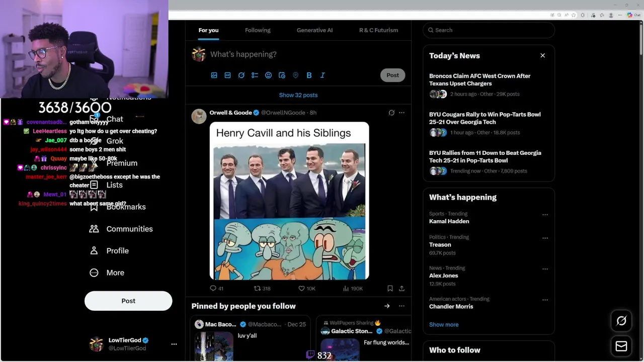Share the Orwell & Goode post

click(x=401, y=289)
